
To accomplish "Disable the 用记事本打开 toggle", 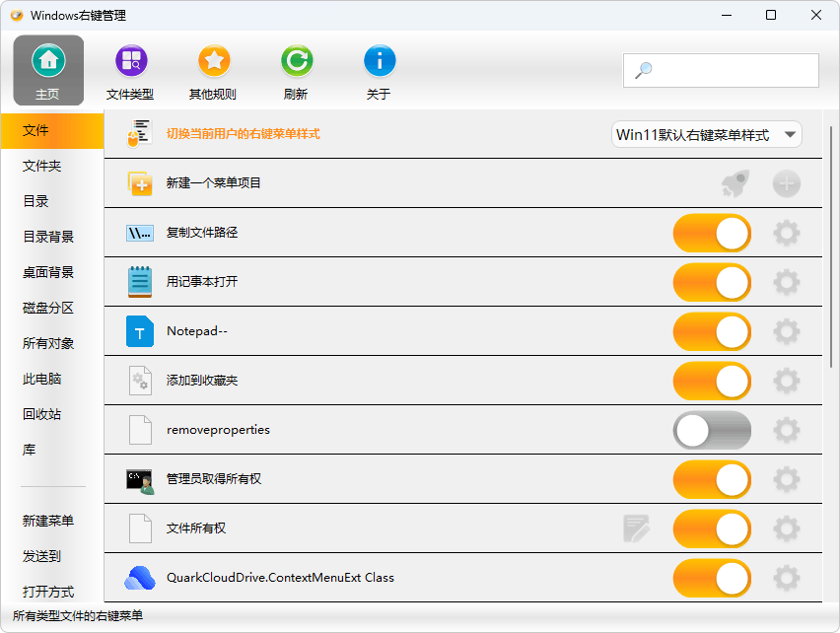I will (712, 282).
